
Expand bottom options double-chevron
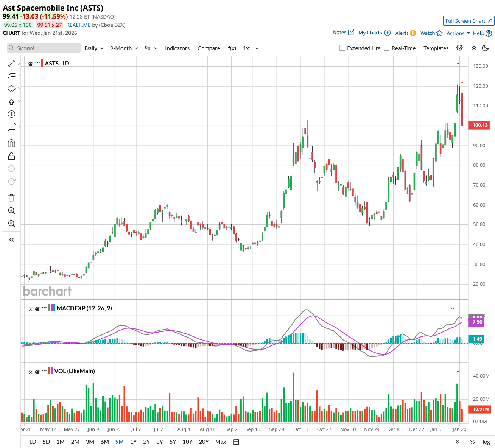point(457,442)
